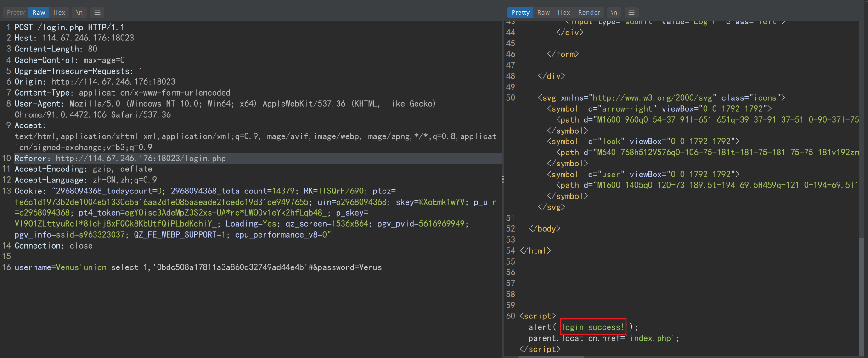Click the "parent.location.href='index.php'" line
Screen dimensions: 868x358
click(x=604, y=338)
